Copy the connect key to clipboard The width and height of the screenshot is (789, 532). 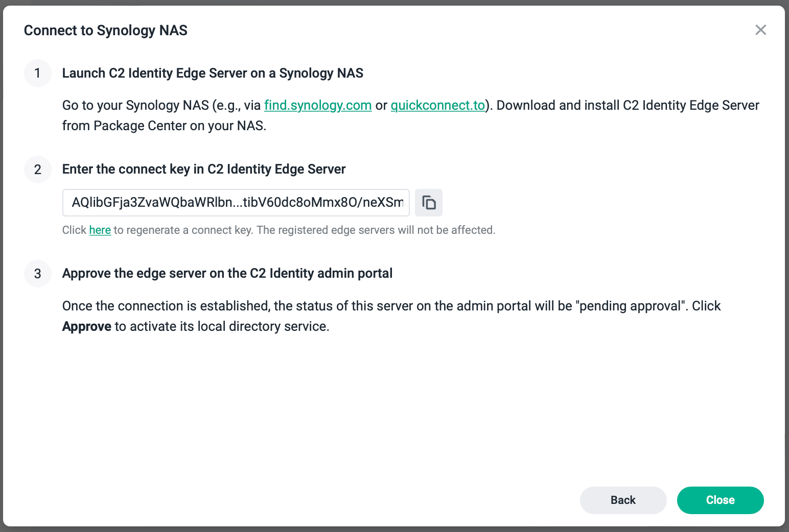(x=428, y=203)
